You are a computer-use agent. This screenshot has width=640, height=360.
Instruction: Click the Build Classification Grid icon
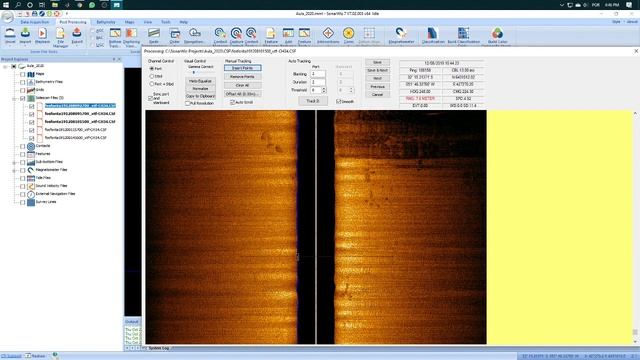pos(464,33)
